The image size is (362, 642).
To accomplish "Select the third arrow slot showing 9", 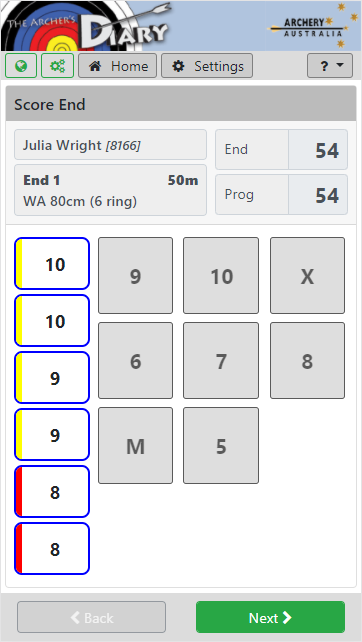I will pos(52,378).
